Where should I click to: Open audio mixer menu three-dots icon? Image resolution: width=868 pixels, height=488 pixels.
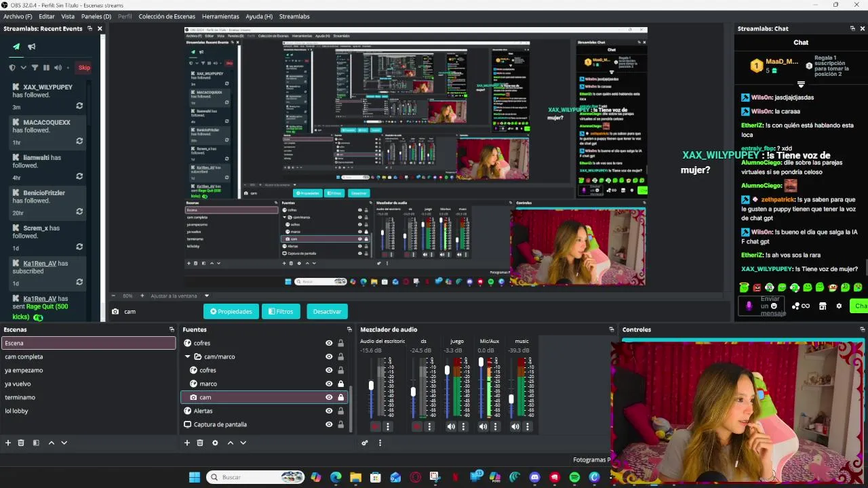pyautogui.click(x=380, y=443)
